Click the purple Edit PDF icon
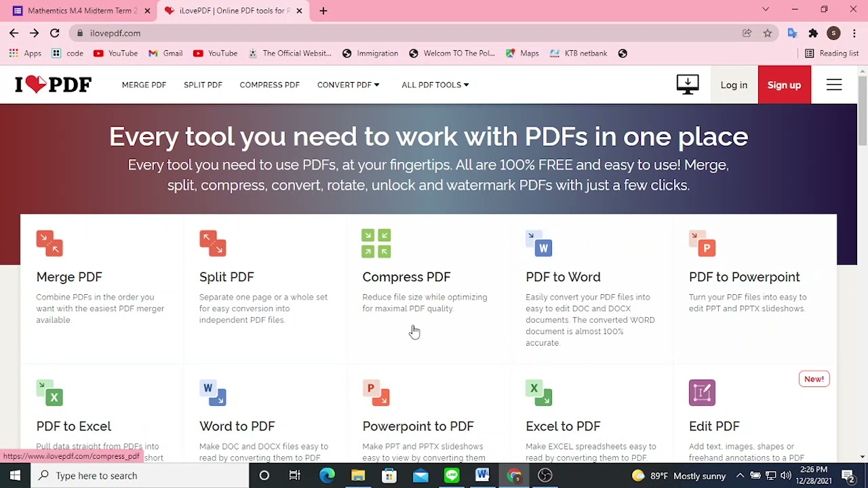Image resolution: width=868 pixels, height=488 pixels. (x=703, y=392)
